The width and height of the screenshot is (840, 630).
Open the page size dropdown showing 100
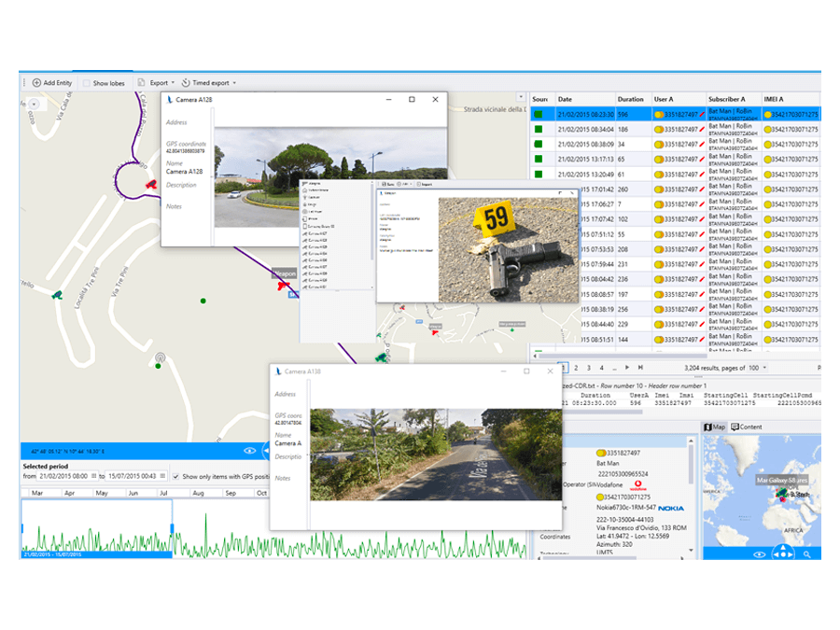(757, 368)
